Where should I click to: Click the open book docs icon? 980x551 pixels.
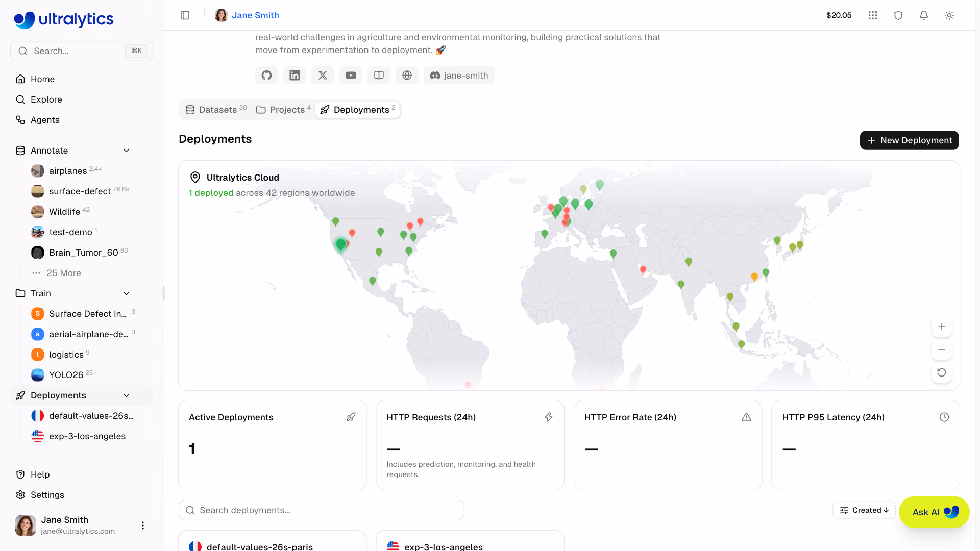[379, 76]
